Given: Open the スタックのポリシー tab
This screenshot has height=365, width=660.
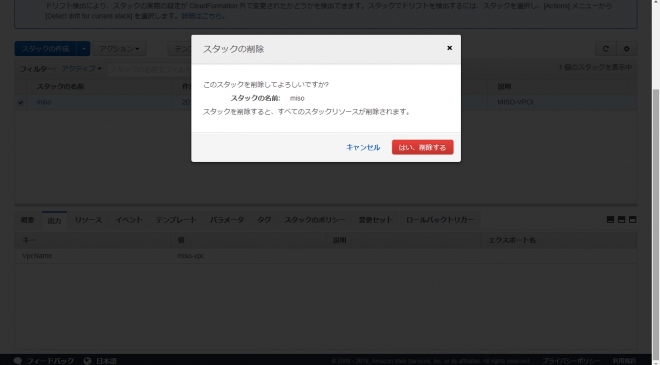Looking at the screenshot, I should [x=314, y=220].
